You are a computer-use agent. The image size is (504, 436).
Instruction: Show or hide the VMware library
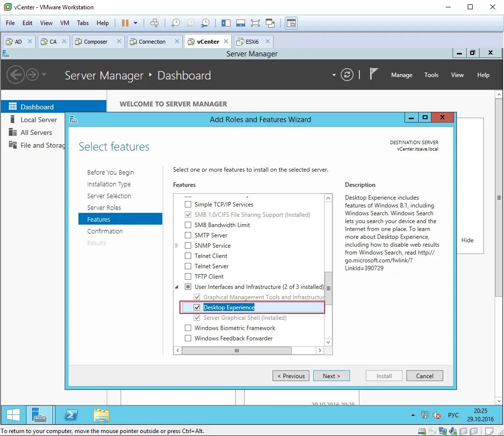[x=226, y=23]
